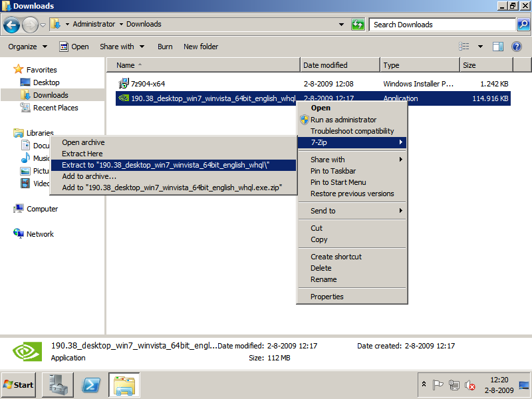The height and width of the screenshot is (399, 532).
Task: Click the Forward navigation arrow
Action: click(30, 25)
